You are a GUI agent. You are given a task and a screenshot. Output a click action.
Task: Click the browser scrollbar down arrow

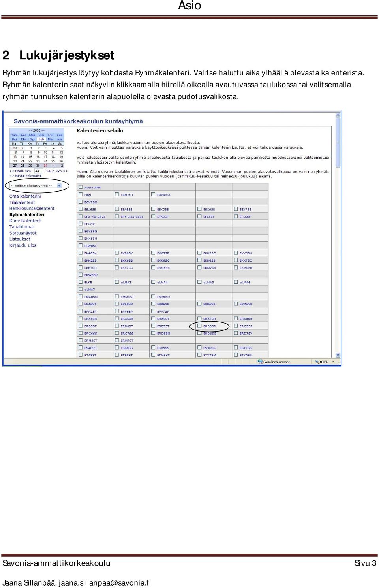click(x=338, y=355)
